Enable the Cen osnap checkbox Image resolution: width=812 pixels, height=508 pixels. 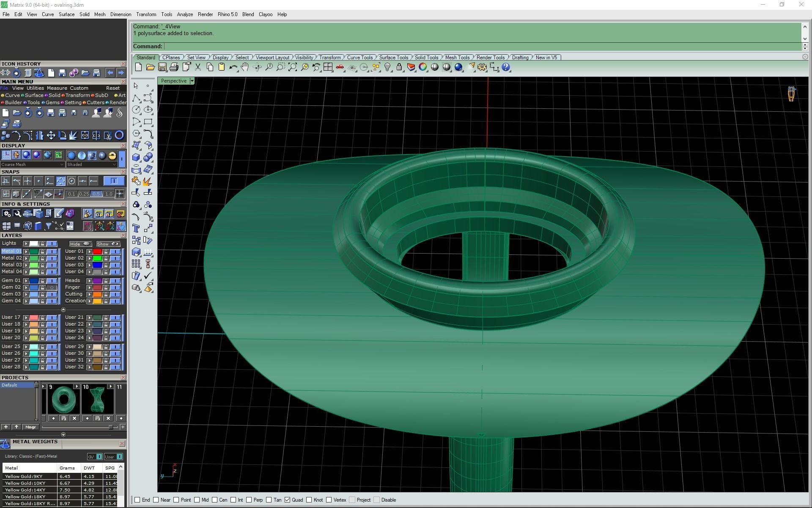pyautogui.click(x=215, y=500)
